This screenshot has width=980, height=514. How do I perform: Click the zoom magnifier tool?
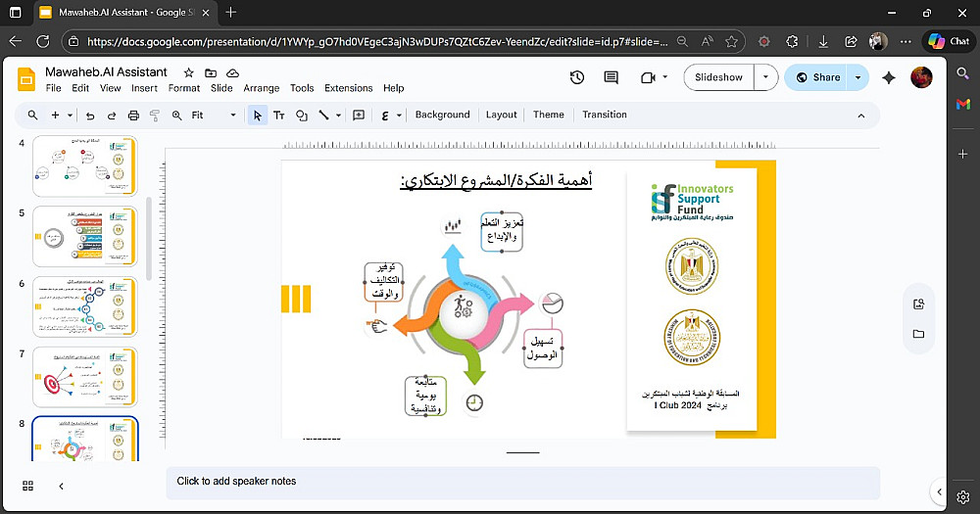point(176,115)
